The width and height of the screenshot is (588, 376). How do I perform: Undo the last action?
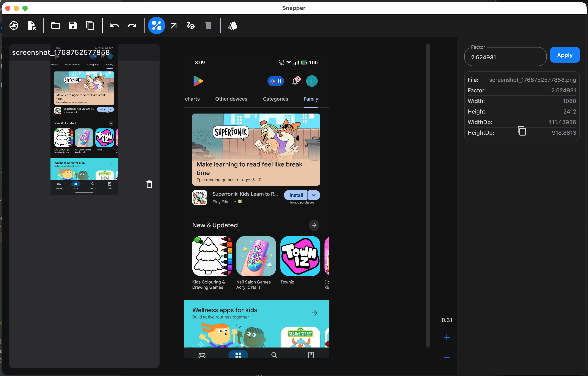(115, 25)
